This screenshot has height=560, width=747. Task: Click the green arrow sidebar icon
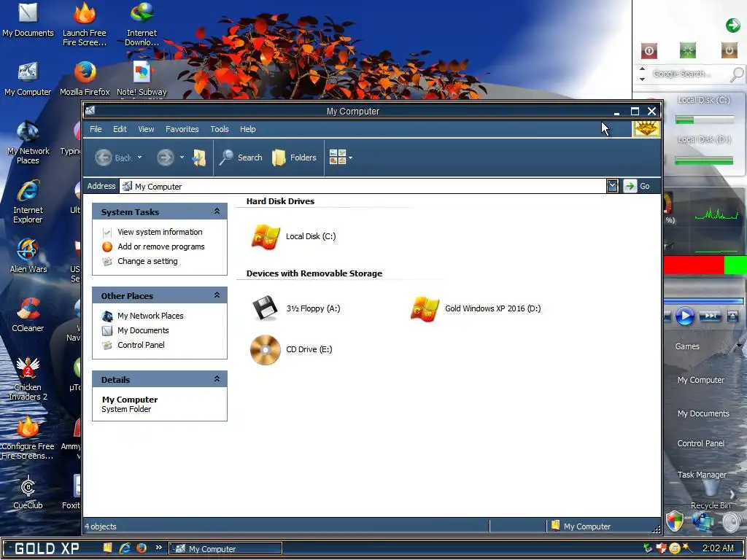click(x=732, y=26)
